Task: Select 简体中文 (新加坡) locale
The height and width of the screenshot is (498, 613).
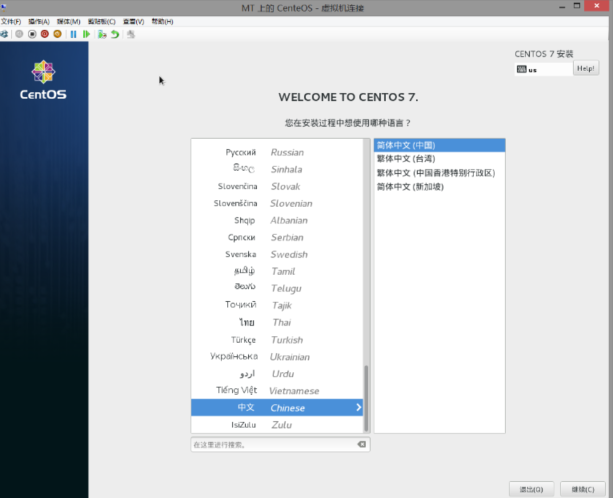Action: tap(439, 186)
